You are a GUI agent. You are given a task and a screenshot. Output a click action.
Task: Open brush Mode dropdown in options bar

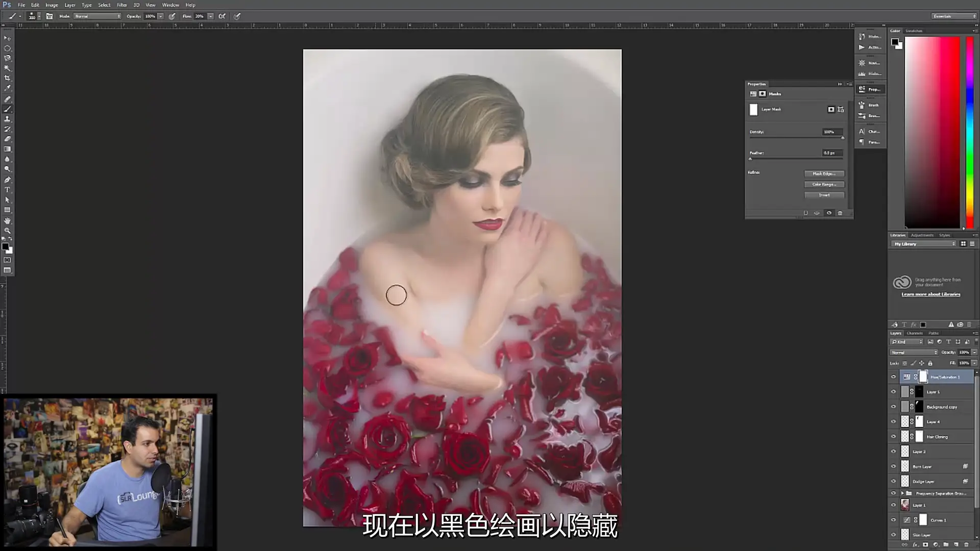pos(97,16)
